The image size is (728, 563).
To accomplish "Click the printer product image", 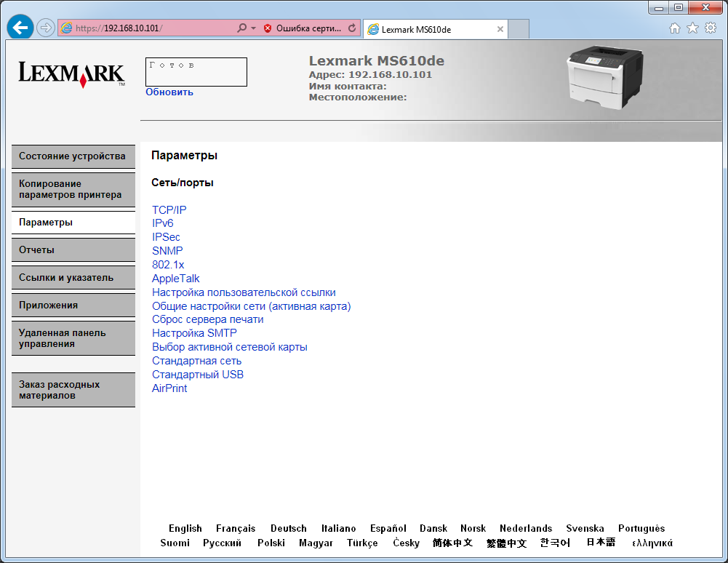I will click(x=604, y=77).
